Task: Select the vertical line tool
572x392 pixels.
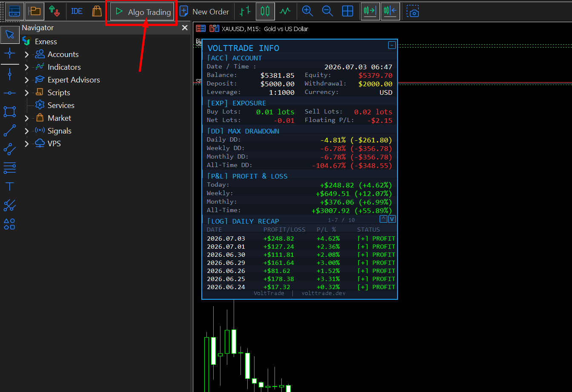Action: click(10, 75)
